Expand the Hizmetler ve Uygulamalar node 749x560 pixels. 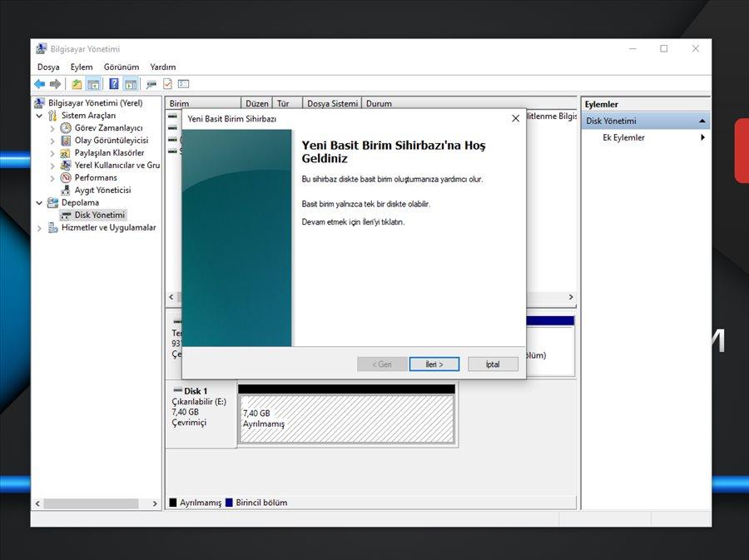point(39,228)
